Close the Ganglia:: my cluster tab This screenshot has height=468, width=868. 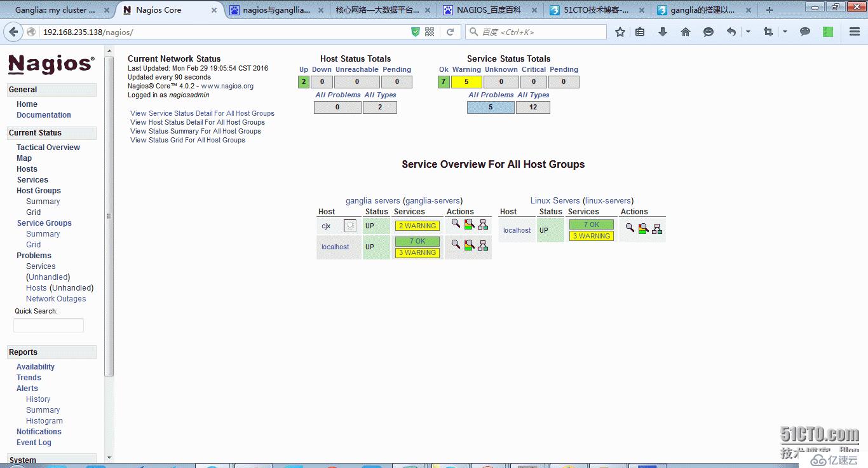tap(106, 10)
